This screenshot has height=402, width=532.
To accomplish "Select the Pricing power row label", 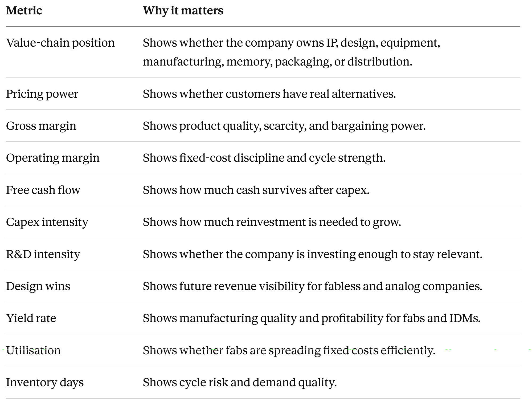I will point(42,94).
